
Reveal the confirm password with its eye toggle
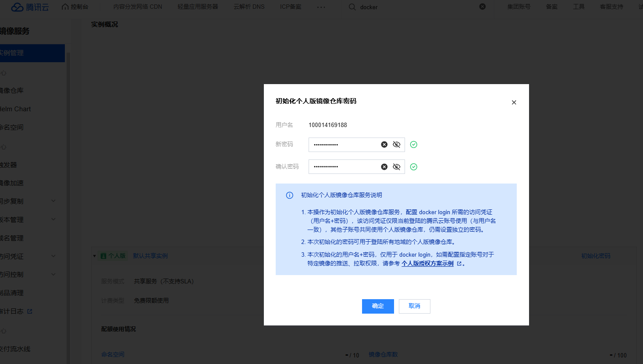[396, 166]
